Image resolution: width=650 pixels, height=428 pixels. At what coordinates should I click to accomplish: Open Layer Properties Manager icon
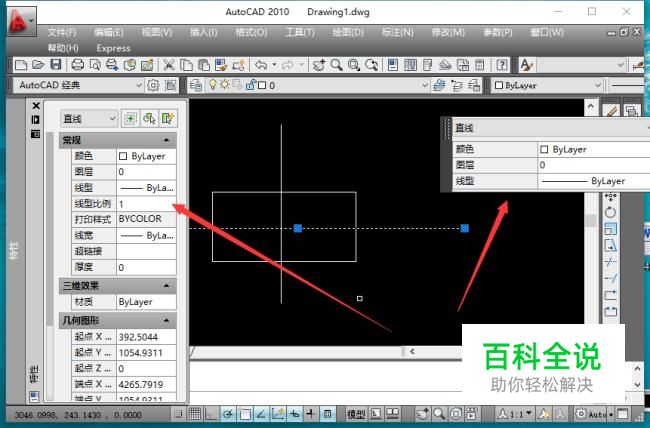(x=196, y=85)
